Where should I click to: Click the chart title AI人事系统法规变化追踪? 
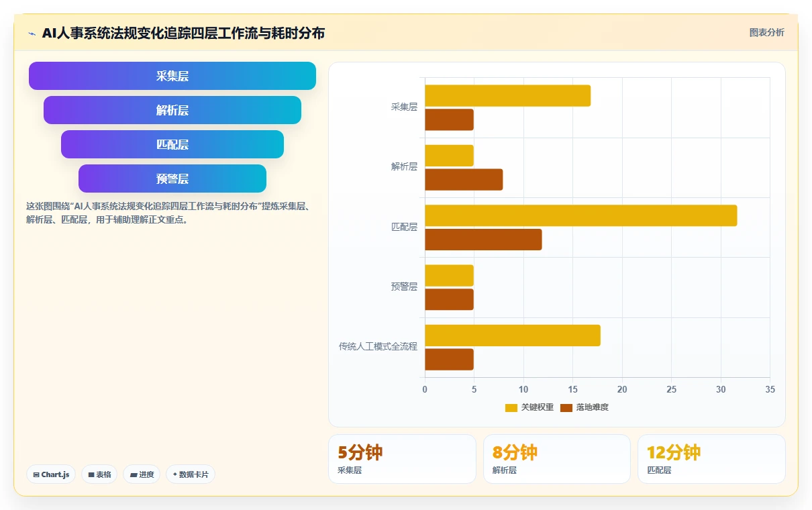coord(183,33)
